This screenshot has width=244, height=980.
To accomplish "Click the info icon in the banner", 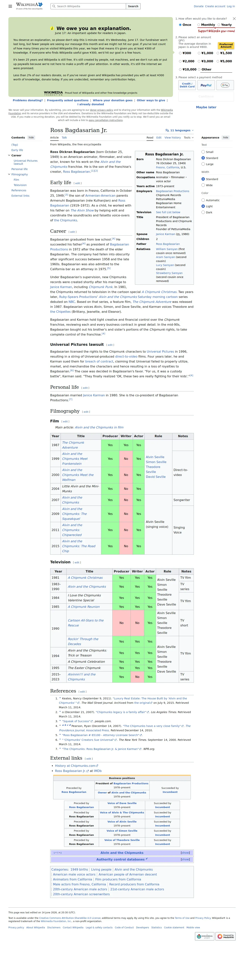I will [x=52, y=28].
